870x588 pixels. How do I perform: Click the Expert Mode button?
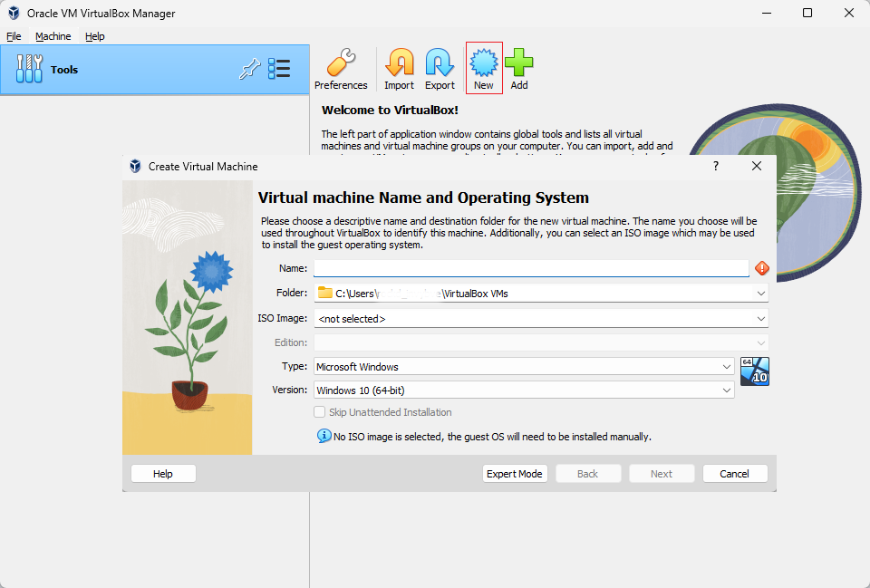515,474
